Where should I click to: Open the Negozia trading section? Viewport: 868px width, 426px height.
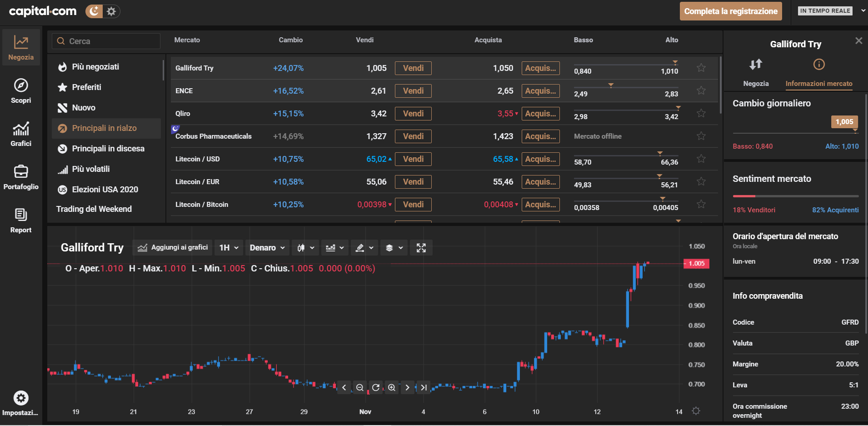tap(21, 48)
